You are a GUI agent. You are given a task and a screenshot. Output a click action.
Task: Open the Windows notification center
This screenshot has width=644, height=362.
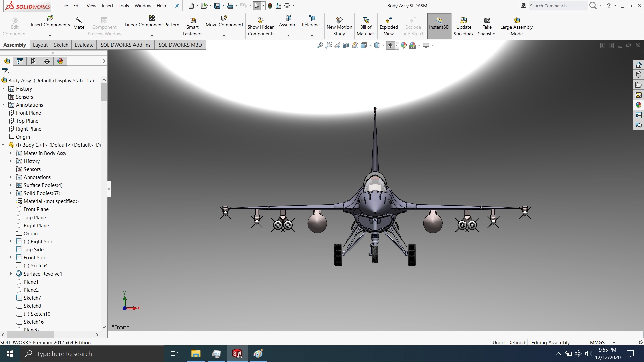coord(630,354)
